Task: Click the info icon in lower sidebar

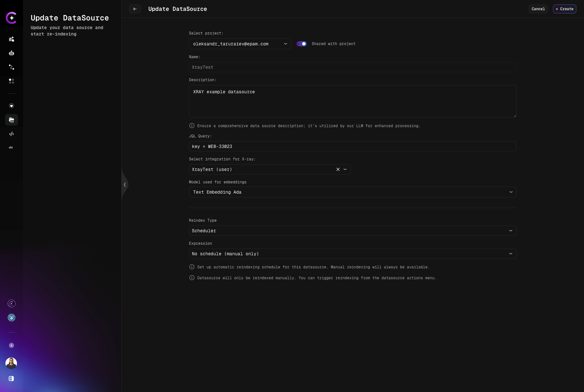Action: pyautogui.click(x=12, y=345)
